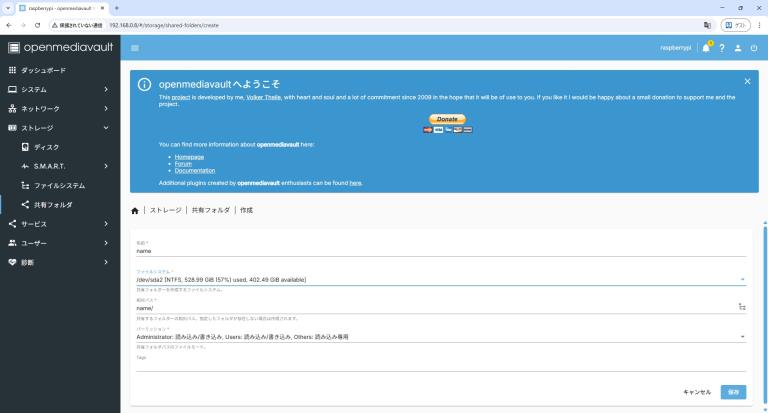Open the Documentation link
768x413 pixels.
coord(195,170)
